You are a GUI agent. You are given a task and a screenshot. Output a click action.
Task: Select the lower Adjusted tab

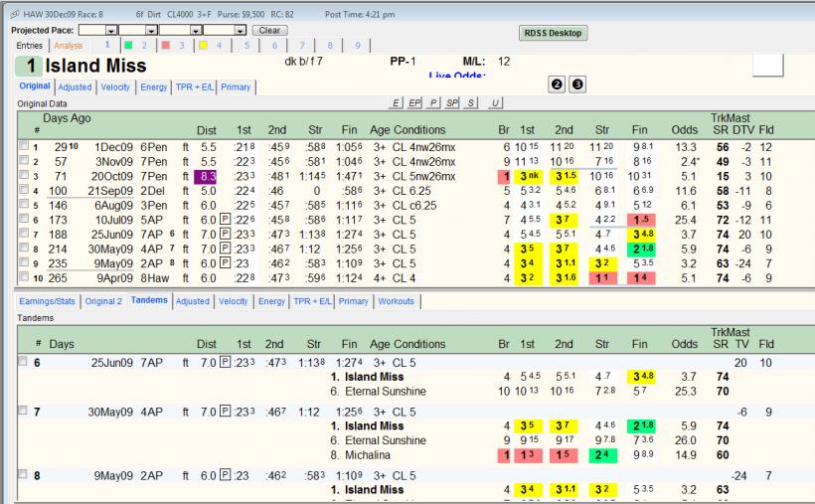(192, 301)
